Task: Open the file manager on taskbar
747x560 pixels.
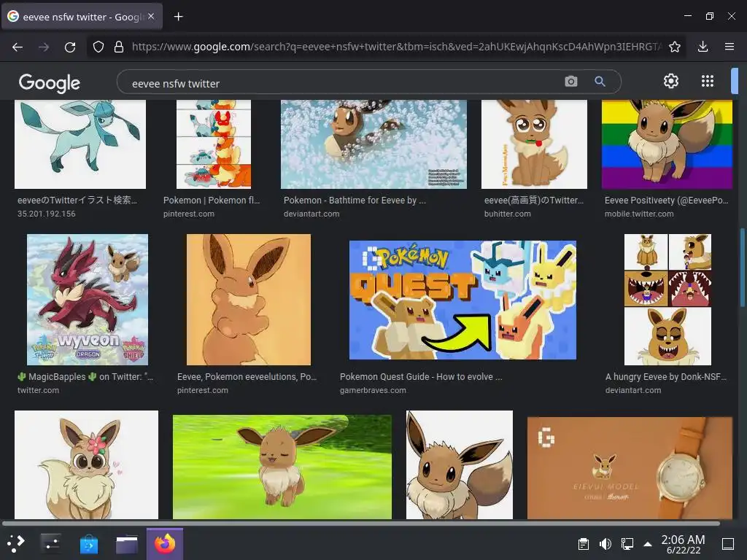Action: pos(127,543)
